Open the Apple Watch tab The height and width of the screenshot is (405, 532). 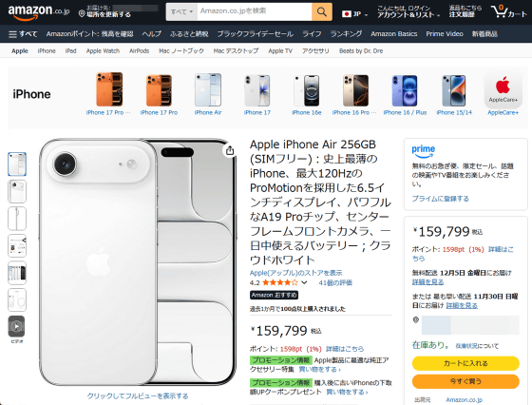pyautogui.click(x=103, y=51)
